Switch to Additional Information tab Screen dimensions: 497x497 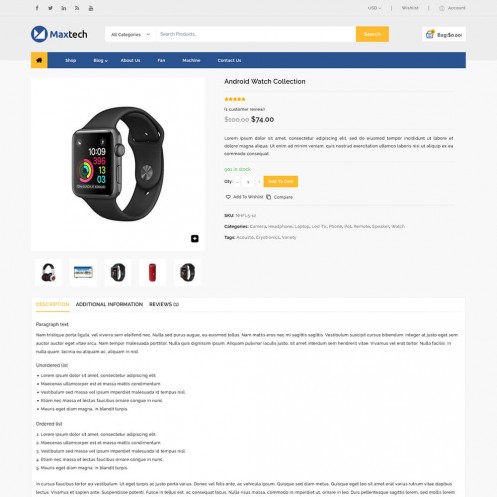(109, 304)
